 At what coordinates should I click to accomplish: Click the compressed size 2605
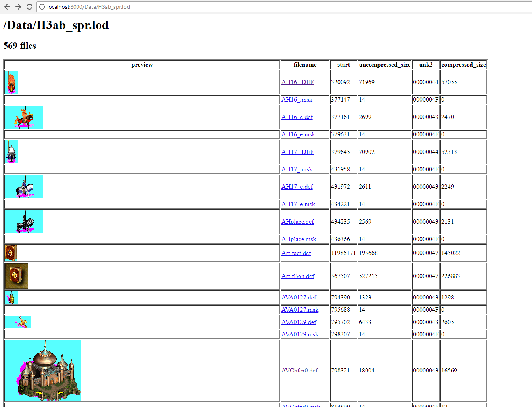448,322
